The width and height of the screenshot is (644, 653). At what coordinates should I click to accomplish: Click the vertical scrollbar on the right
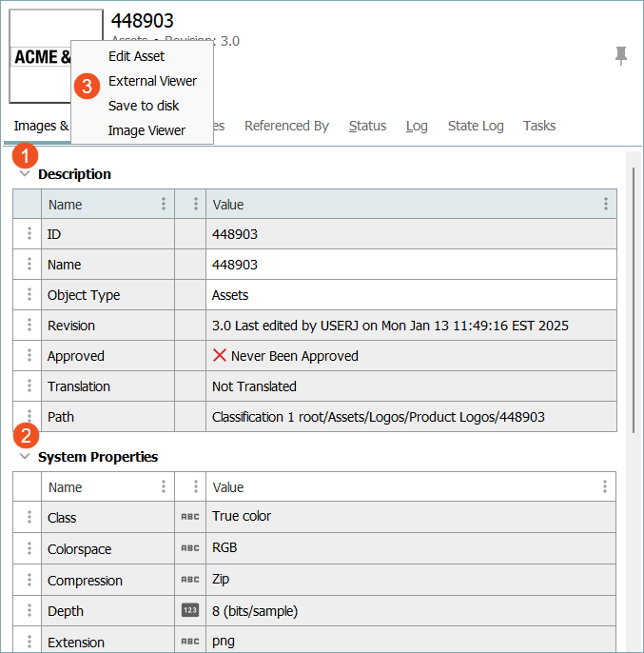click(633, 286)
